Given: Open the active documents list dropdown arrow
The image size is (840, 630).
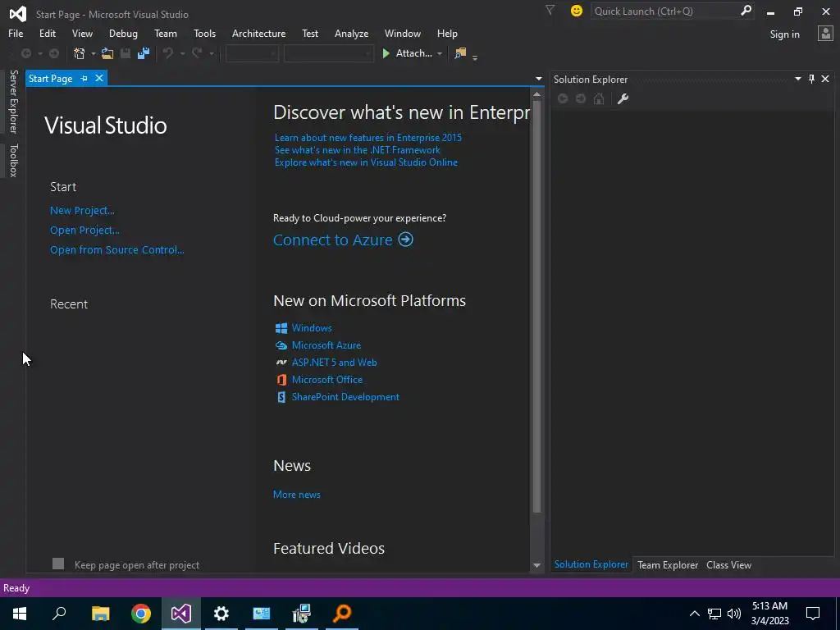Looking at the screenshot, I should point(538,79).
